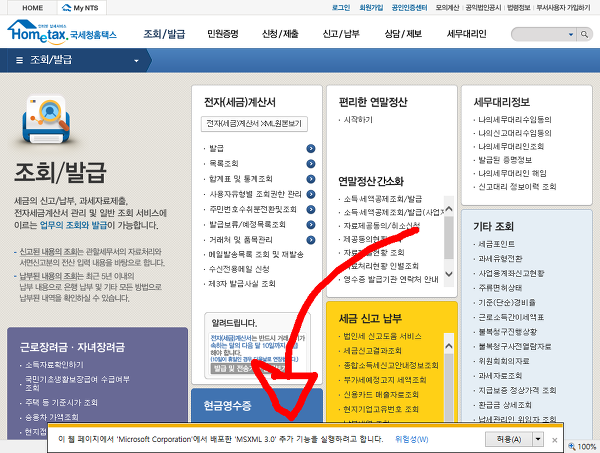Click the hamburger menu icon beside 조회/발급
600x453 pixels.
coord(19,60)
